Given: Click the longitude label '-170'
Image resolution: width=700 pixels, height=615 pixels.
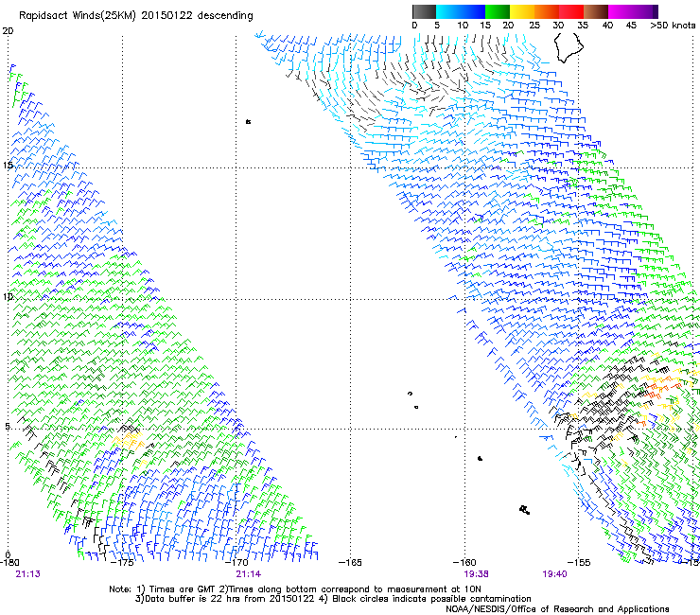Looking at the screenshot, I should click(x=236, y=563).
